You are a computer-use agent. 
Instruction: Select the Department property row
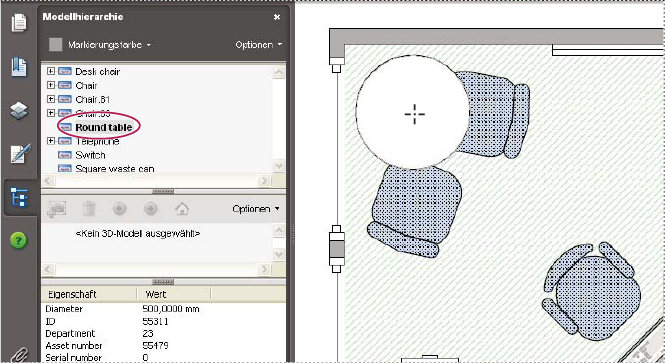point(163,333)
